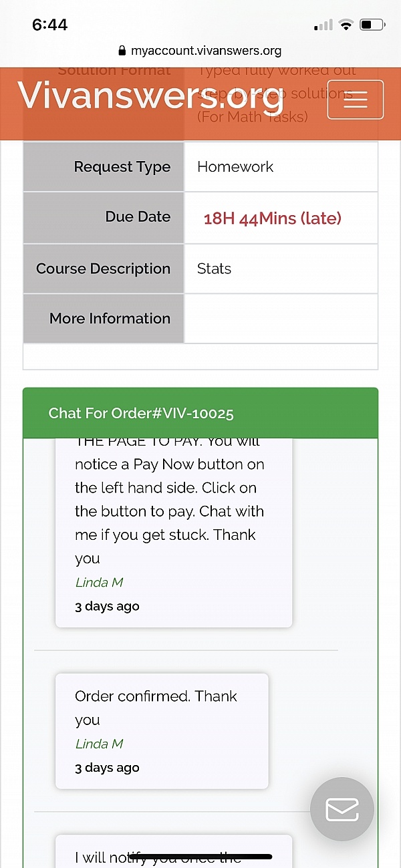Select the Chat For Order#VIV-10025 header
This screenshot has height=868, width=401.
[x=200, y=413]
